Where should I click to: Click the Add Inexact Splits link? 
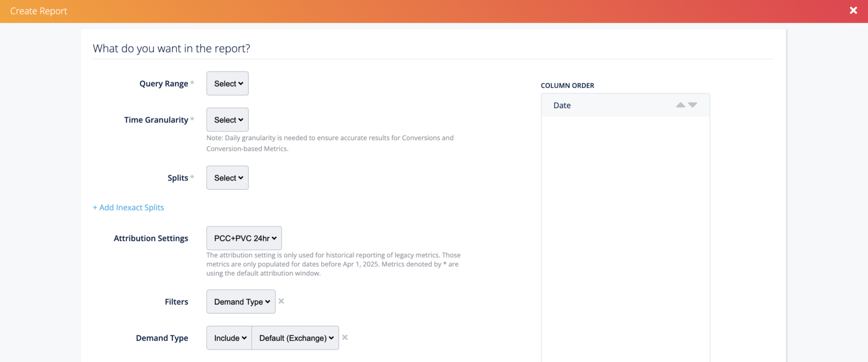click(129, 207)
